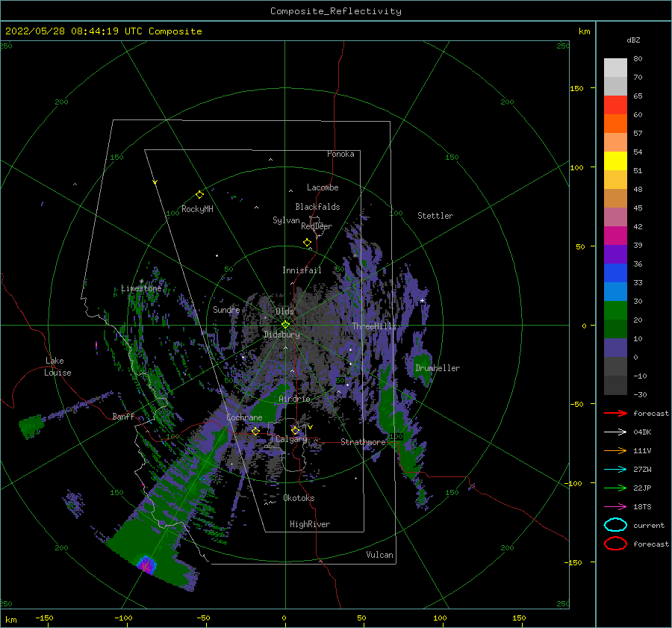Select the bright green 20–30 dBZ swatch
This screenshot has height=628, width=672.
coord(615,311)
